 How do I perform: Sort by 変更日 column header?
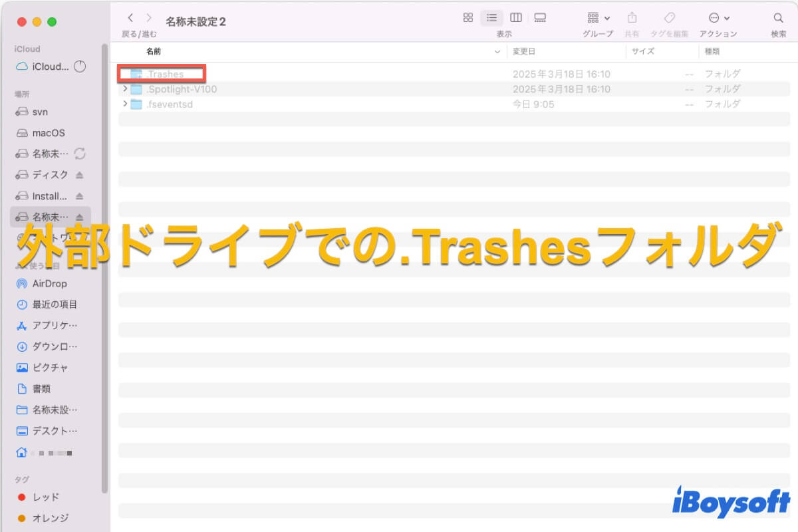click(x=523, y=51)
